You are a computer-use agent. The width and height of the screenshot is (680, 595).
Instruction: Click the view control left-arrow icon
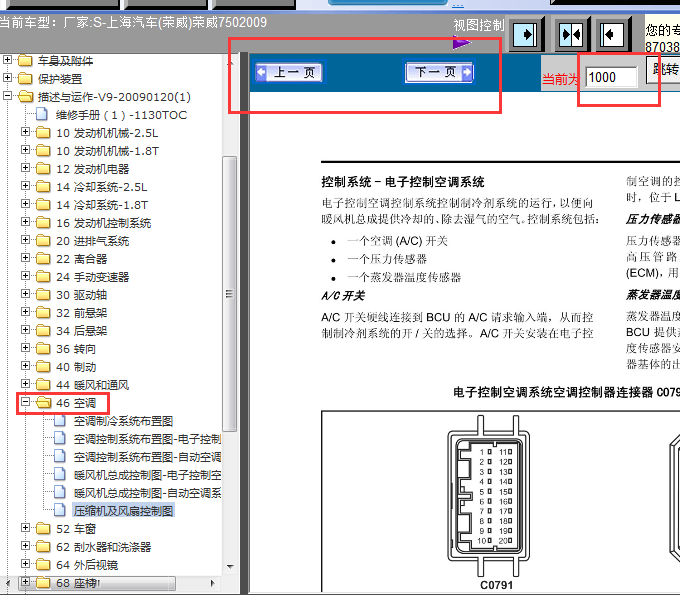(x=611, y=34)
